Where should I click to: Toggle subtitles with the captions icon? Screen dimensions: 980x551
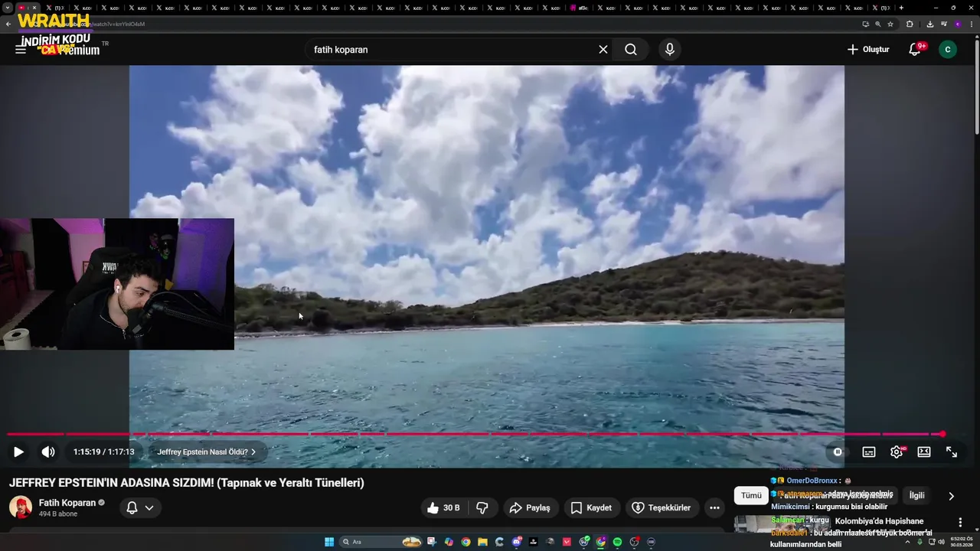(x=869, y=452)
